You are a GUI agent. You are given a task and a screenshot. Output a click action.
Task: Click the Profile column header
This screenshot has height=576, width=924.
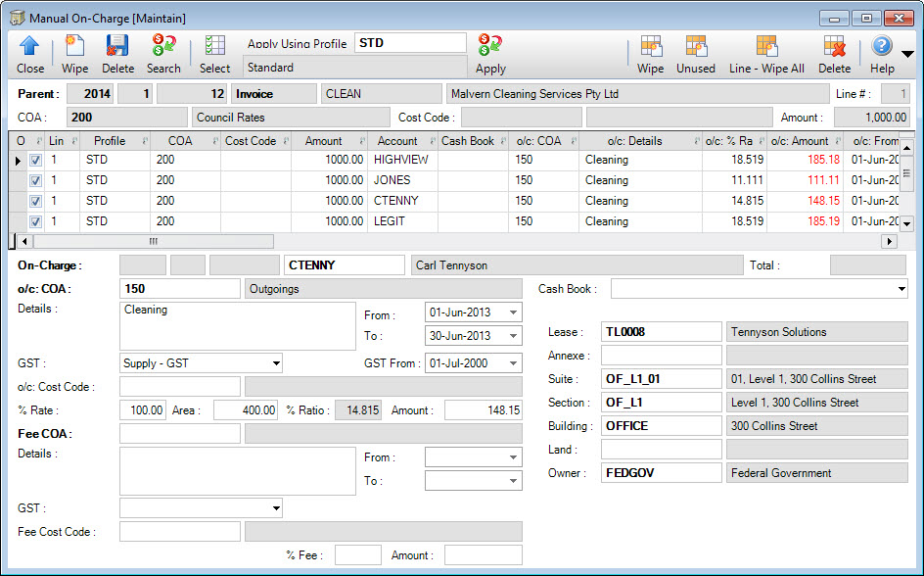coord(115,141)
